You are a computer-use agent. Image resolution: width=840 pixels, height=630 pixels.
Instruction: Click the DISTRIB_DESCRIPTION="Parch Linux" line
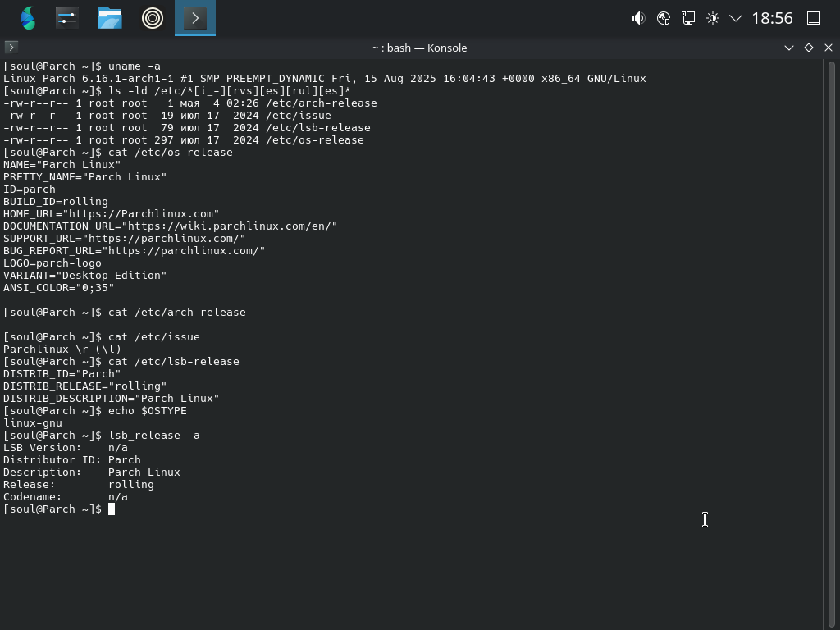pyautogui.click(x=112, y=399)
